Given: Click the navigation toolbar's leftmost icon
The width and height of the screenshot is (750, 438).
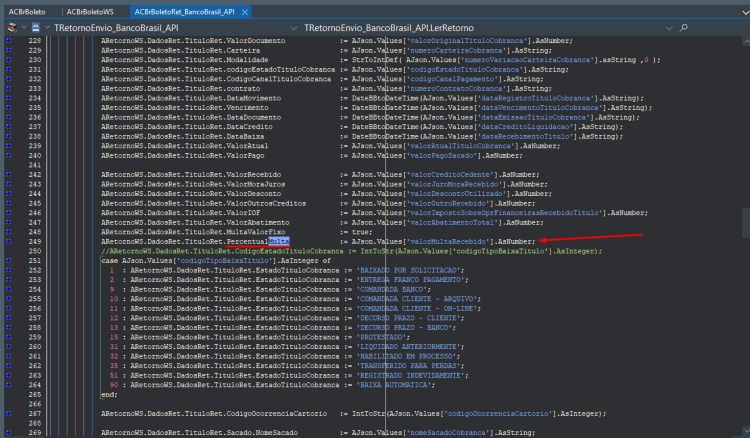Looking at the screenshot, I should coord(12,28).
